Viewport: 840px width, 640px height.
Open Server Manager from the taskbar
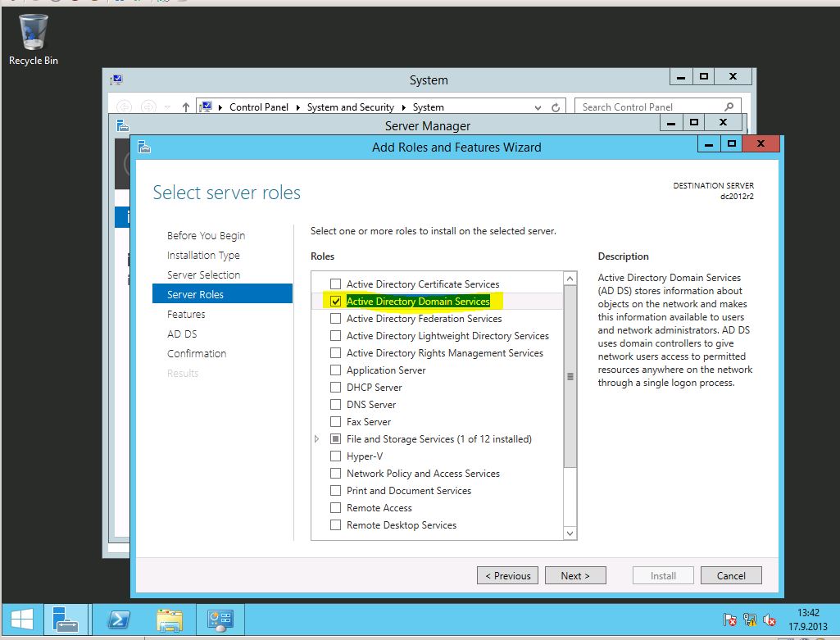pos(66,620)
